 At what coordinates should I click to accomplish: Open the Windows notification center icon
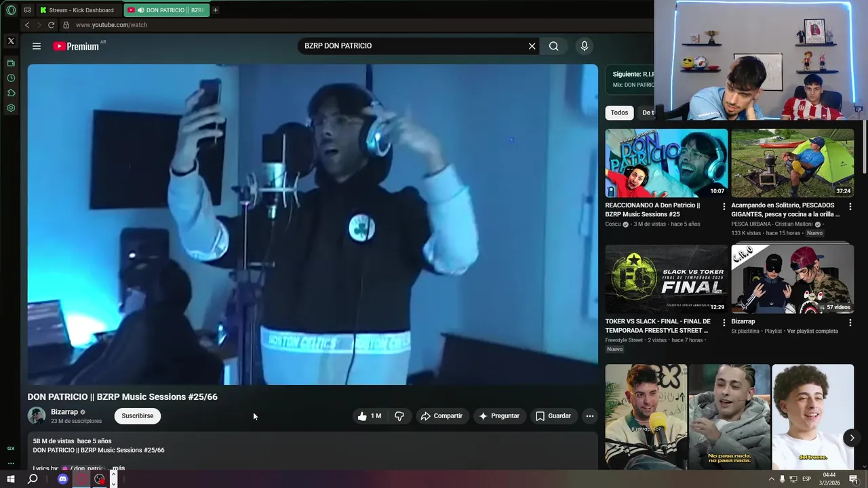[854, 479]
